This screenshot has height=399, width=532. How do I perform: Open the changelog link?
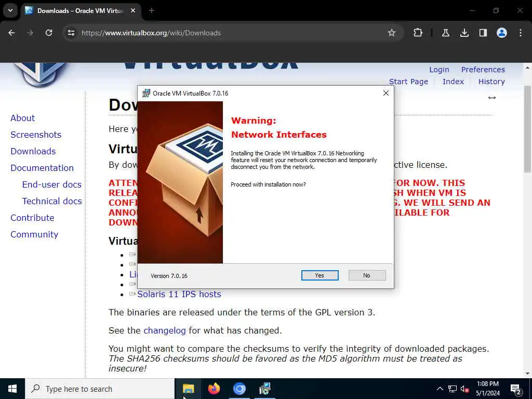[x=165, y=330]
